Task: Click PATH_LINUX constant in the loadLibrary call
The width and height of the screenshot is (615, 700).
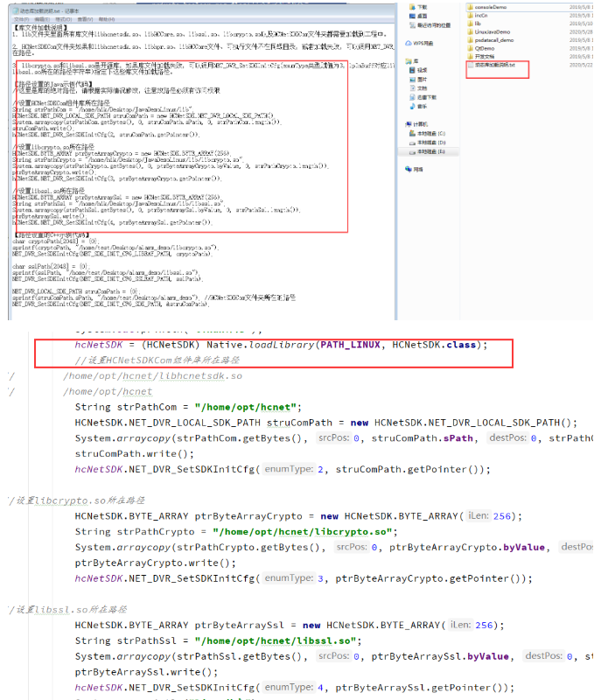Action: point(350,345)
